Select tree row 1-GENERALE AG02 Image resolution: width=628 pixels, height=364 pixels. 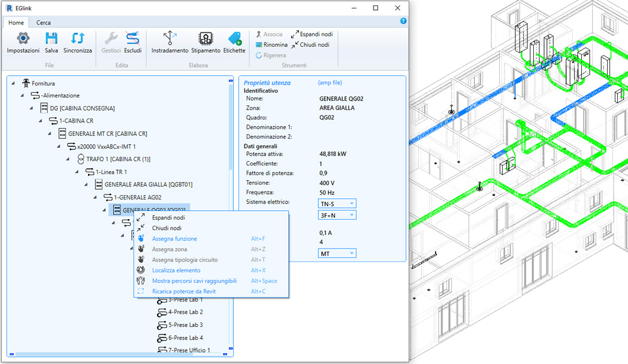pos(132,197)
